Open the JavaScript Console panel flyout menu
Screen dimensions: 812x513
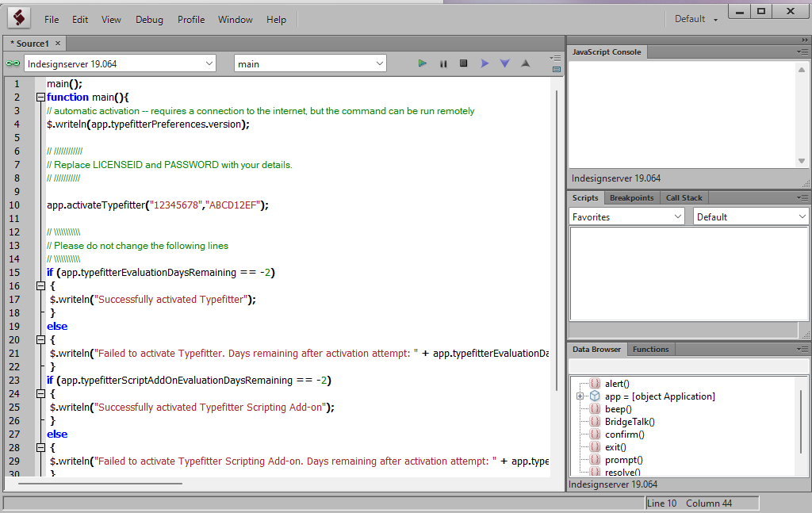[x=802, y=52]
